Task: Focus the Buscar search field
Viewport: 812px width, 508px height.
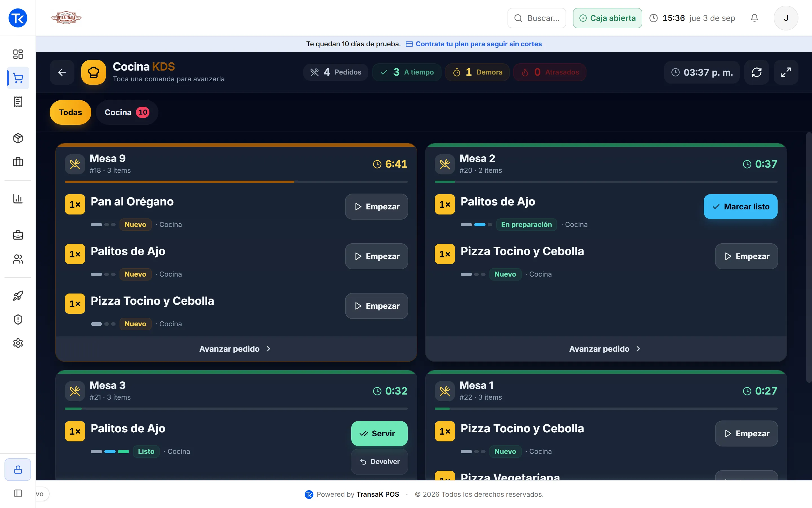Action: 537,18
